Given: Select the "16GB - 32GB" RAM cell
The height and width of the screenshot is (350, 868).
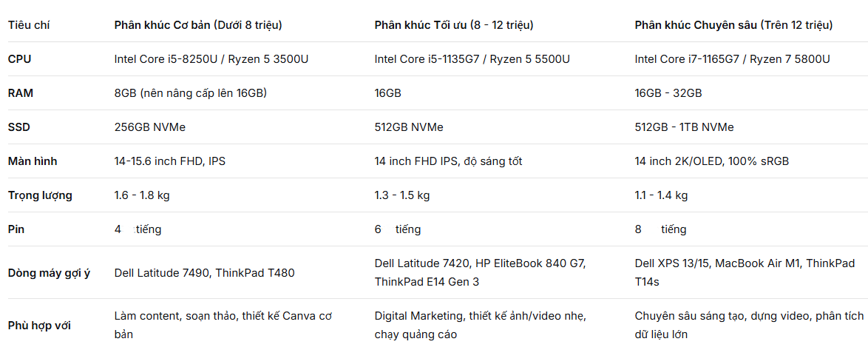Looking at the screenshot, I should point(668,93).
